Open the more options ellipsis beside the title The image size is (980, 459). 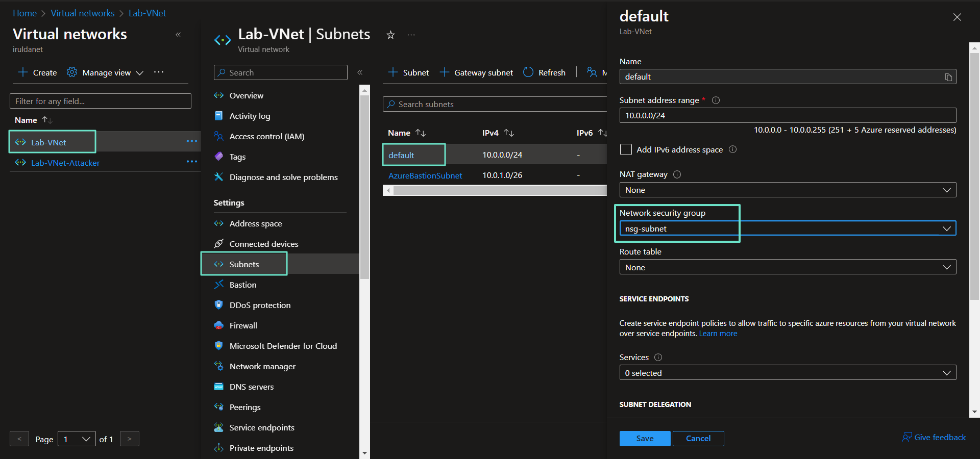(411, 35)
